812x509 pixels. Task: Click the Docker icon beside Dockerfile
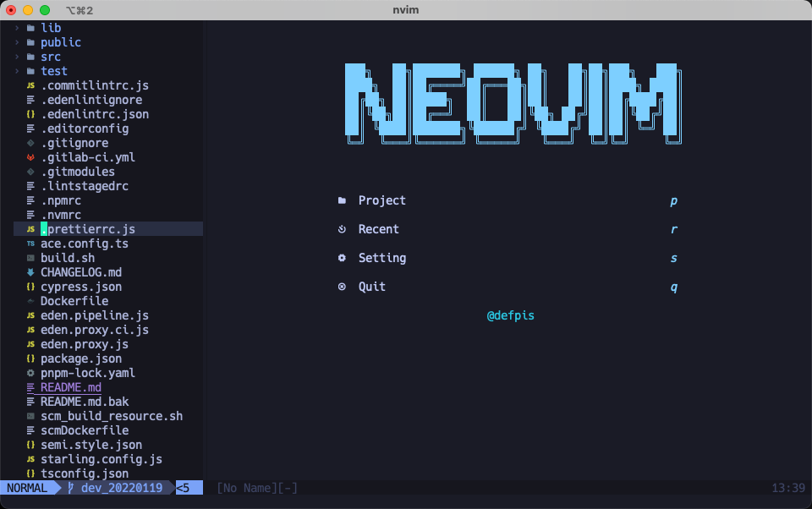point(30,301)
